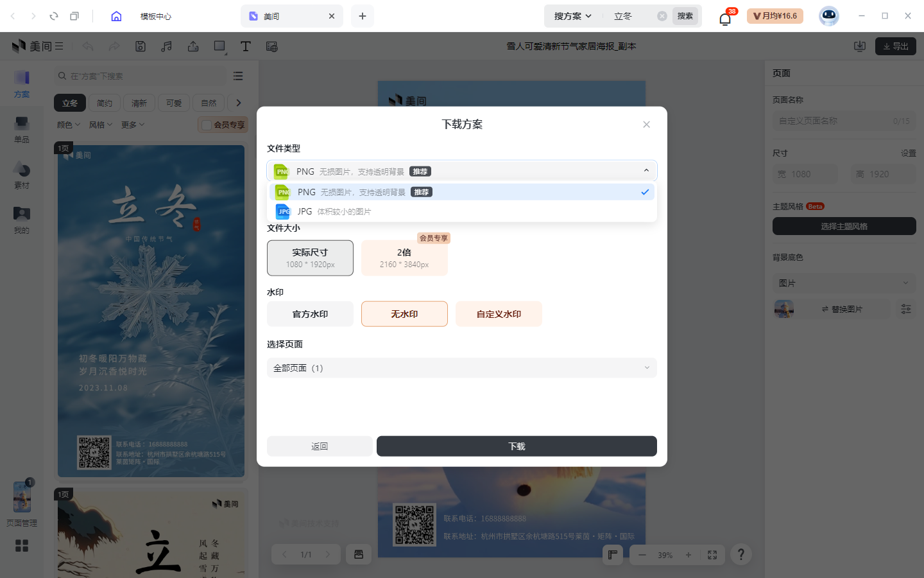
Task: Click the upload icon in the toolbar
Action: pos(193,46)
